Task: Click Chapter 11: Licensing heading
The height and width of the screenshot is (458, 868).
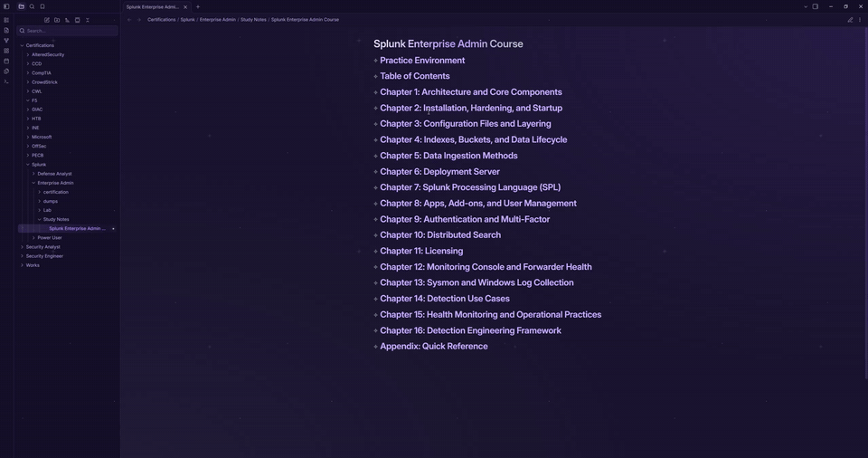Action: 421,252
